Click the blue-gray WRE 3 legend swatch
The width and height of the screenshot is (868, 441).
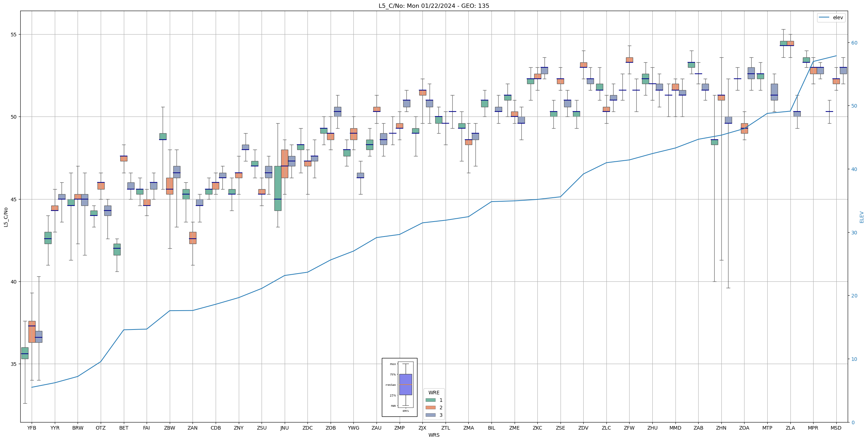[430, 415]
